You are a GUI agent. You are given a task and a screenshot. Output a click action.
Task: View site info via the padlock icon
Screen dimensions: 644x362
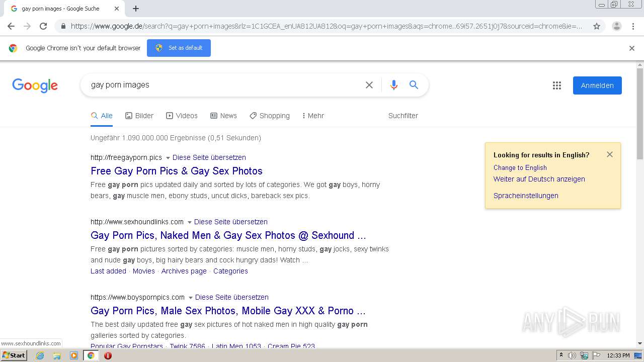[63, 26]
